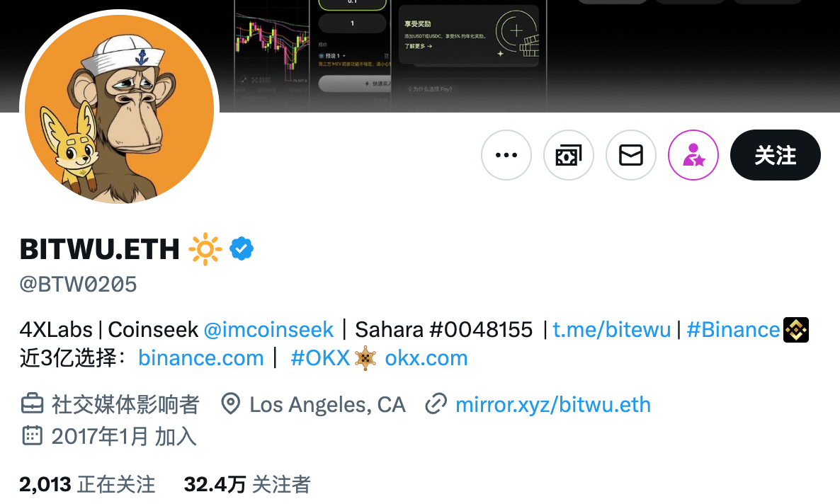Visit the okx.com link

point(426,357)
